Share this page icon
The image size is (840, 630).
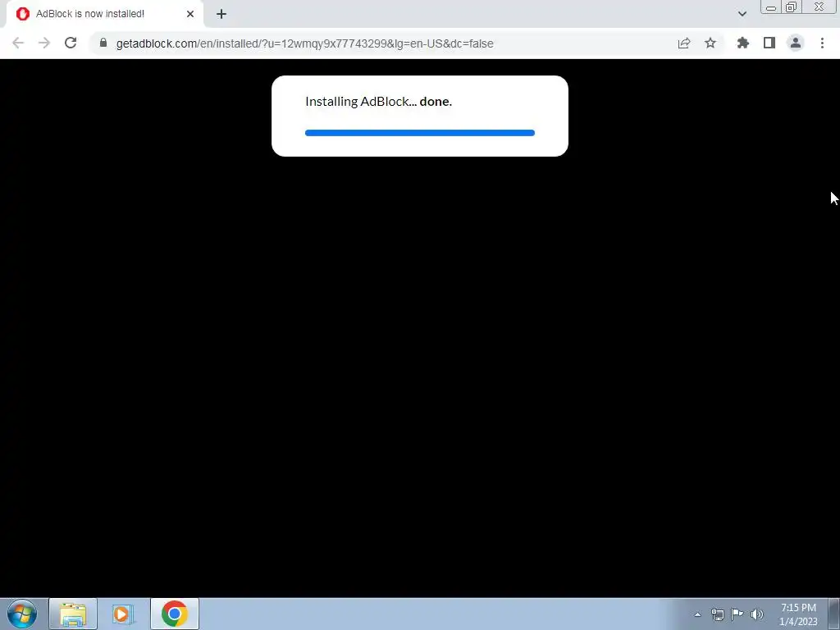coord(684,43)
